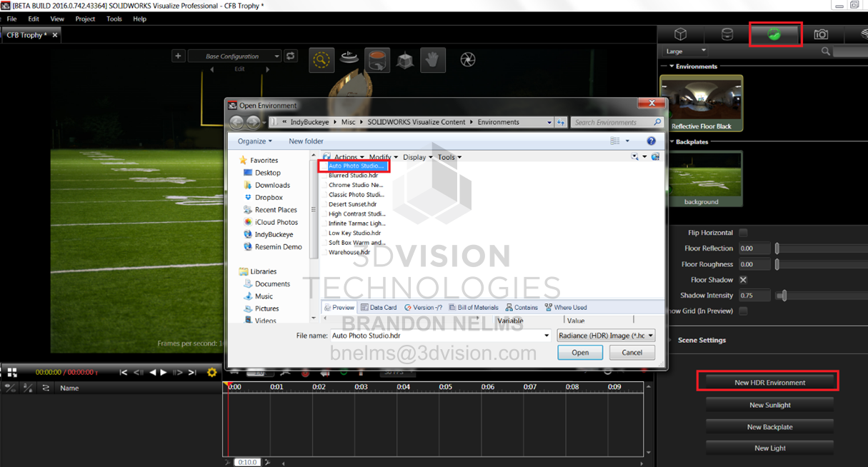Open the Organize dropdown menu
Screen dimensions: 868x467
point(255,141)
